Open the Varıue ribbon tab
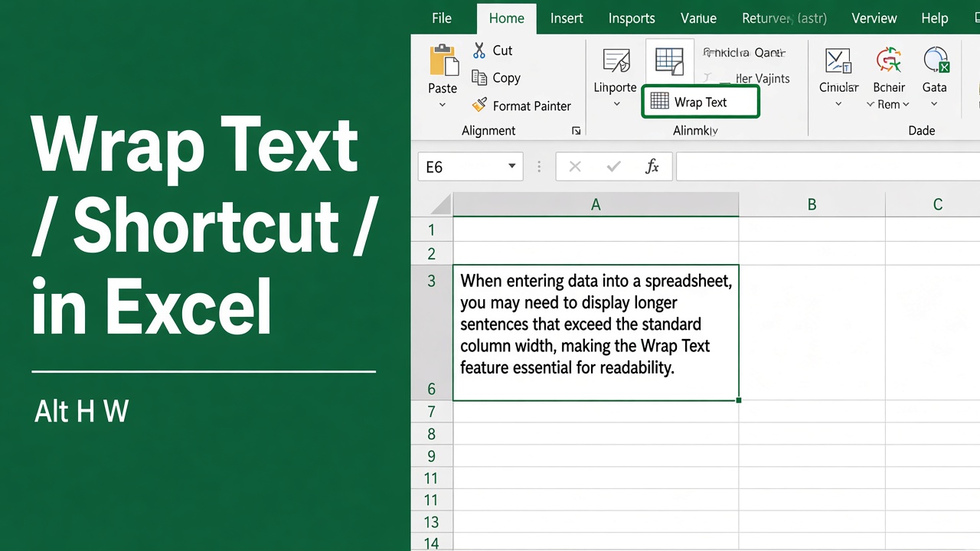Viewport: 980px width, 551px height. tap(698, 18)
